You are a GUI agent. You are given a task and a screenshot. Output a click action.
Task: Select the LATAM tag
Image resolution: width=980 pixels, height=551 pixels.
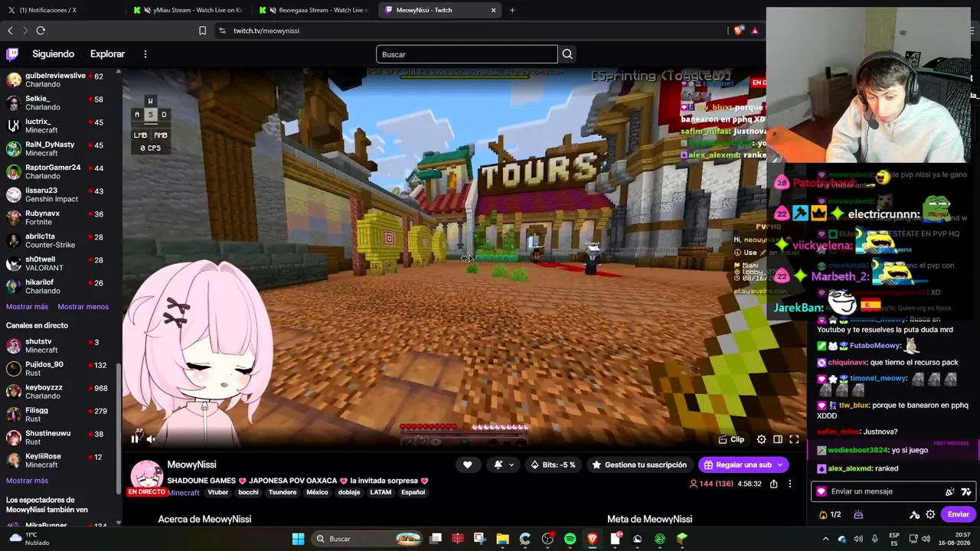pyautogui.click(x=381, y=492)
